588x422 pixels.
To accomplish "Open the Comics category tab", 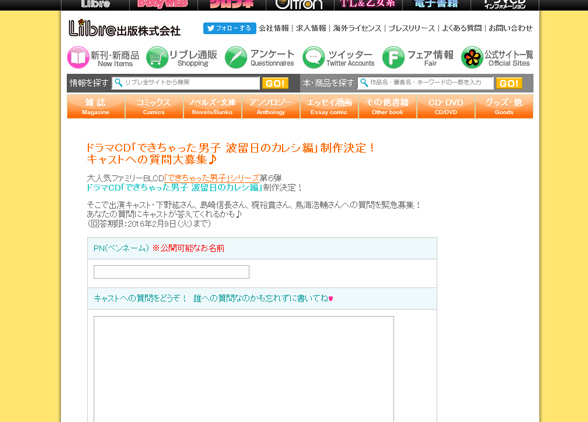I will coord(154,107).
